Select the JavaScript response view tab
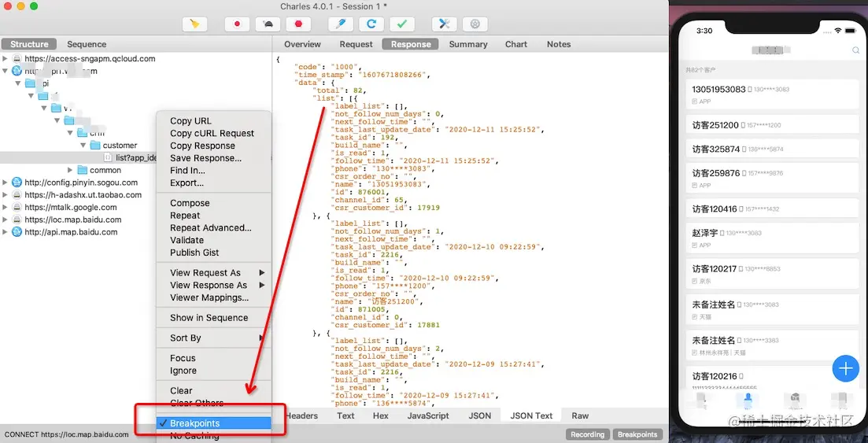The width and height of the screenshot is (868, 443). pos(428,415)
